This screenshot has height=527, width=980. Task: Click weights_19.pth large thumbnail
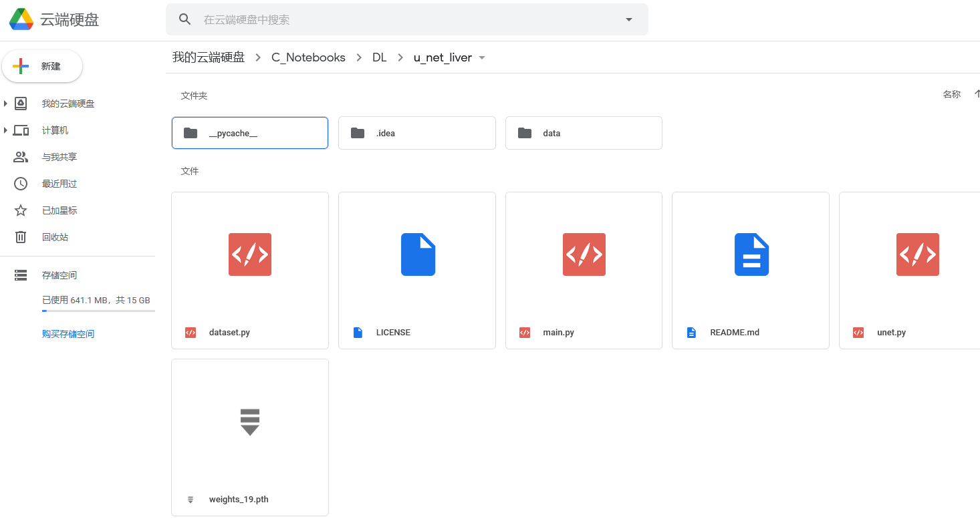[250, 421]
